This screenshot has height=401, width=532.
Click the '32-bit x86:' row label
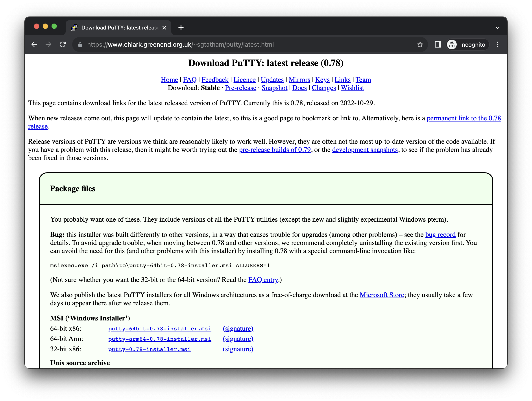[x=66, y=349]
